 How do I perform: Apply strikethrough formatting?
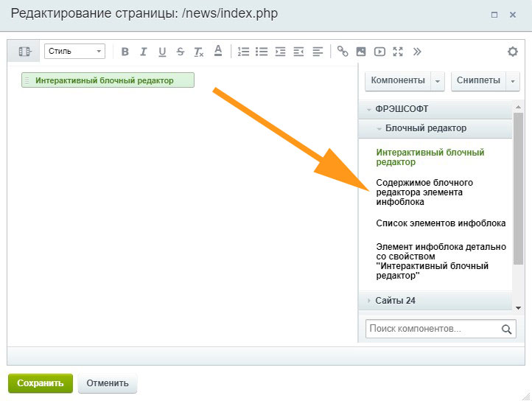point(181,52)
